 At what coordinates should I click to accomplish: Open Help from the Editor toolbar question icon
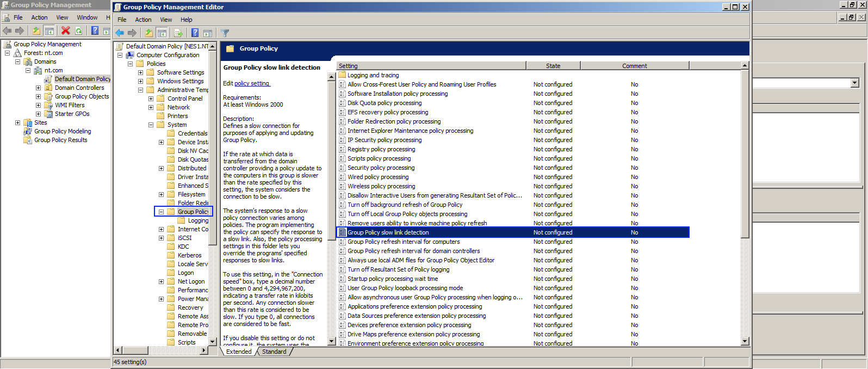[x=195, y=33]
